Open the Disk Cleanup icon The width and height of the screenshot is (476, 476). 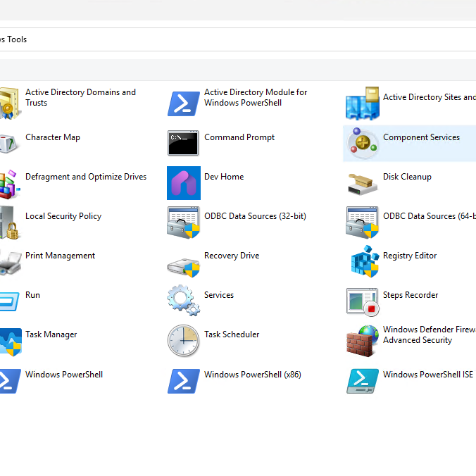(362, 184)
